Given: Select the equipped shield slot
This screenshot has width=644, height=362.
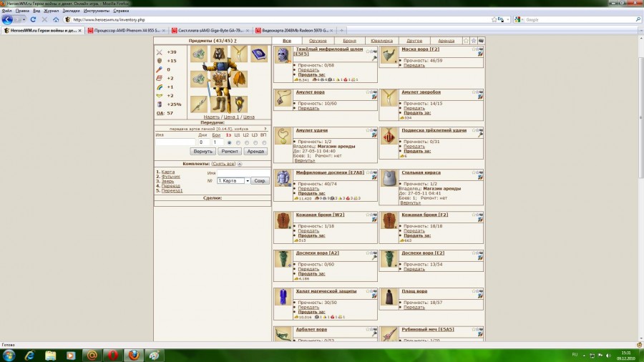Looking at the screenshot, I should pyautogui.click(x=239, y=104).
